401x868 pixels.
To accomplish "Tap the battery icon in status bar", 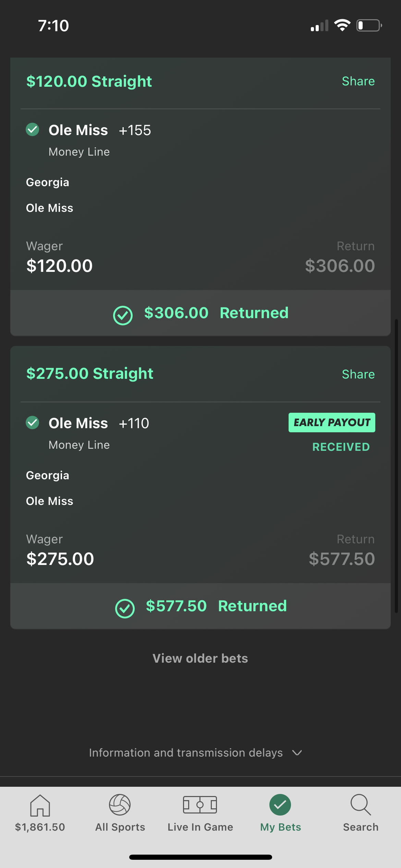I will 369,25.
